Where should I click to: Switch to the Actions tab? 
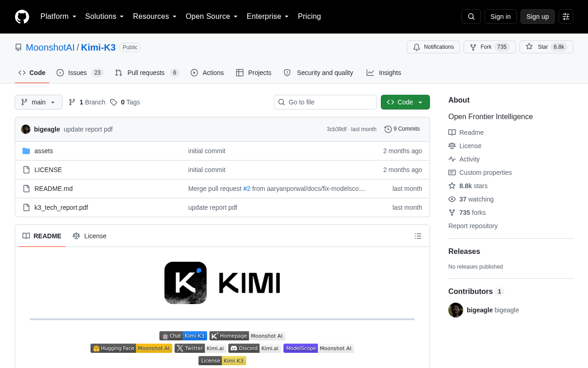(x=207, y=73)
